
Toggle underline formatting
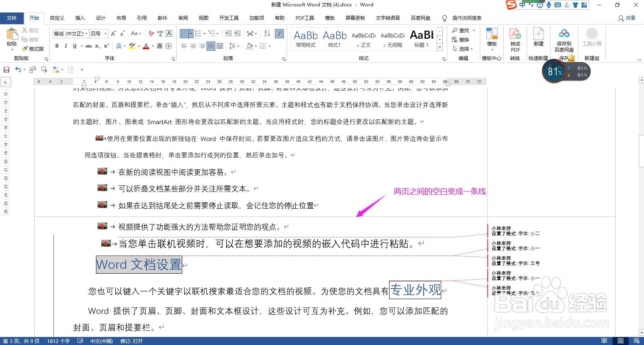(x=75, y=46)
